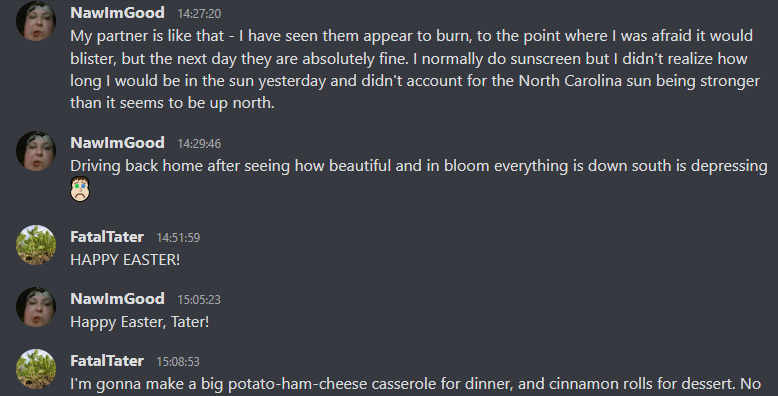Screen dimensions: 778x396
Task: Open FatalTater's profile from the 14:51:59 username
Action: pos(107,237)
